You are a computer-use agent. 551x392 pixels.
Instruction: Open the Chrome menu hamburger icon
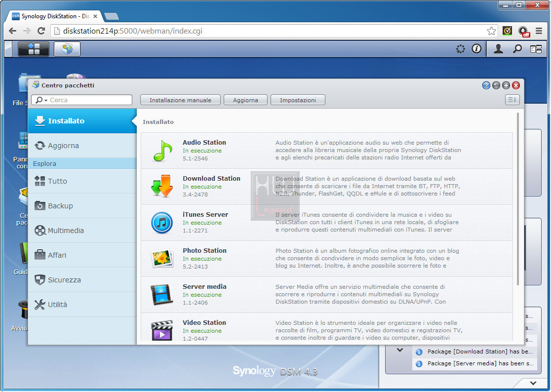[x=539, y=31]
